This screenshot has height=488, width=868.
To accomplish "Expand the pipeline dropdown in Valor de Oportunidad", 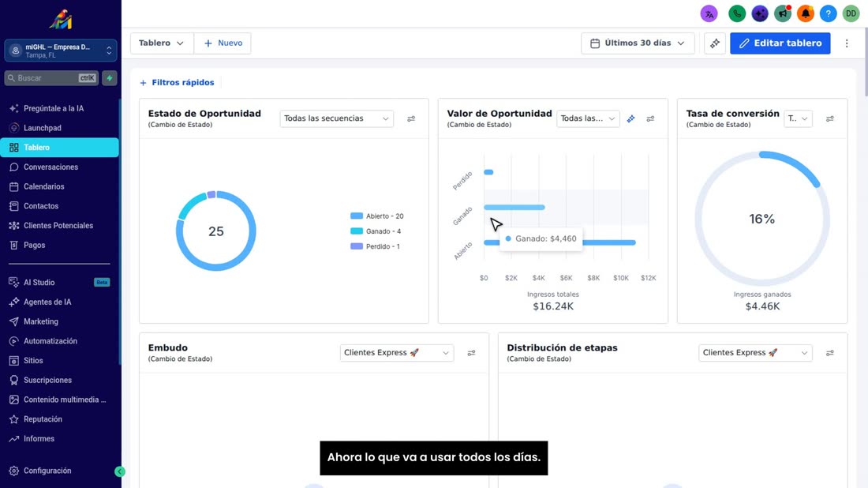I will click(588, 118).
